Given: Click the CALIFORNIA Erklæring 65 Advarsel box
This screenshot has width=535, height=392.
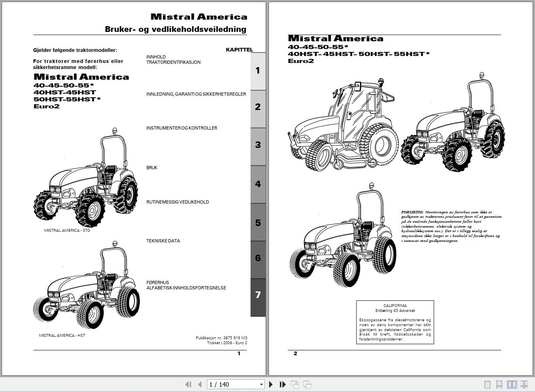Looking at the screenshot, I should [395, 322].
